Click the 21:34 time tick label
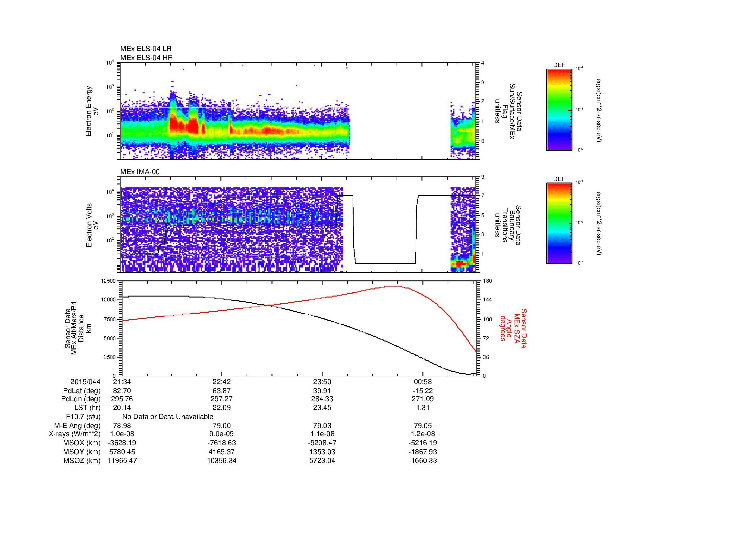Screen dimensions: 756x534 [x=122, y=382]
